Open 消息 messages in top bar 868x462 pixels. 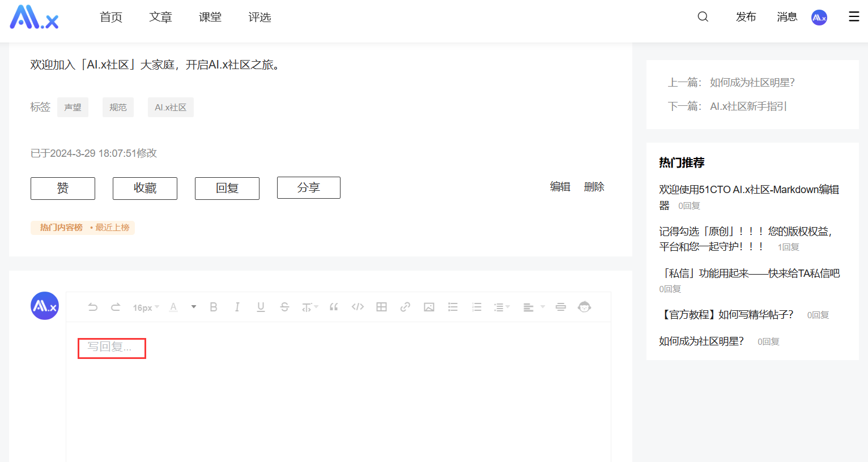[x=787, y=17]
